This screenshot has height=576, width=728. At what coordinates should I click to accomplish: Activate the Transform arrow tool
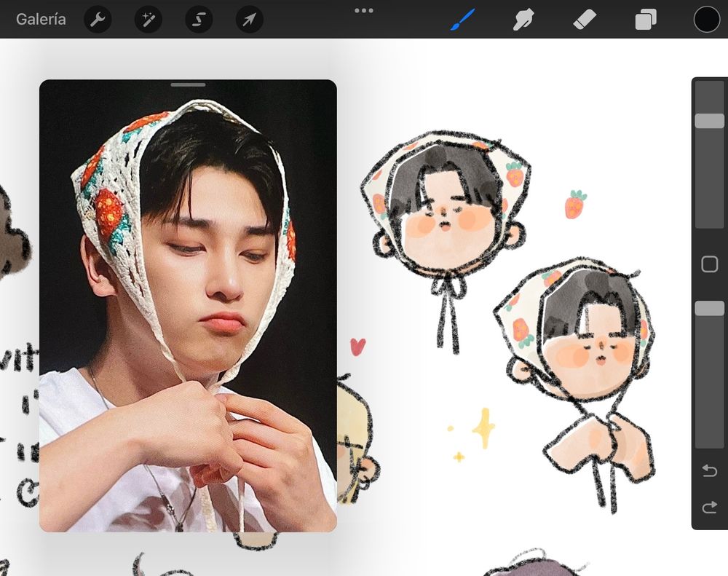point(250,20)
